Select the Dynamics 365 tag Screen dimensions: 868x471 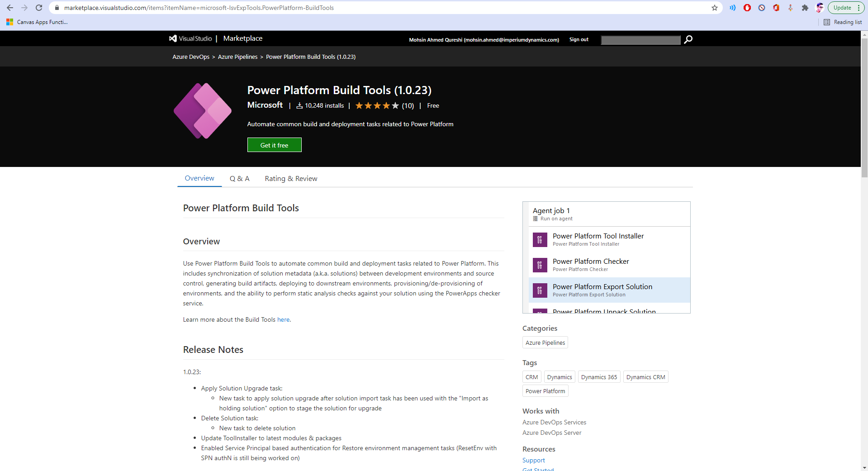pos(599,376)
